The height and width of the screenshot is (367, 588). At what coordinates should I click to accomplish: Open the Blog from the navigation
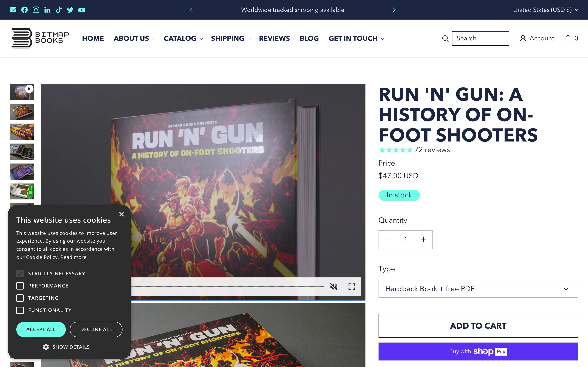coord(309,38)
